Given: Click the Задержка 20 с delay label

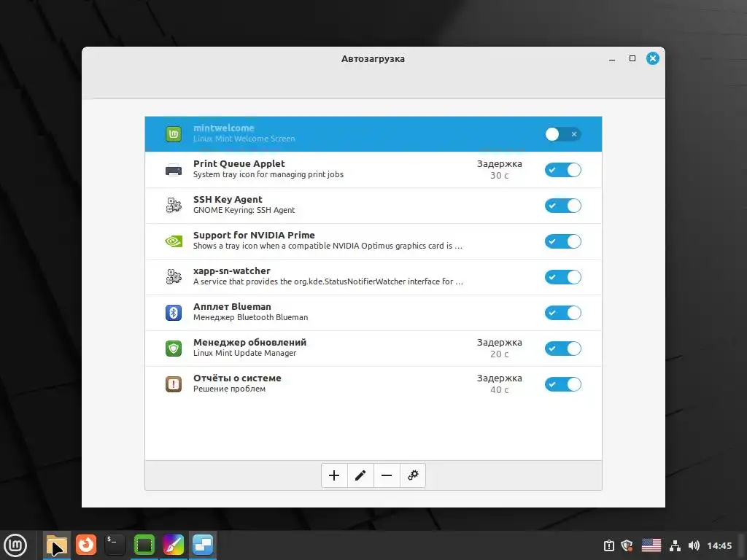Looking at the screenshot, I should 499,348.
